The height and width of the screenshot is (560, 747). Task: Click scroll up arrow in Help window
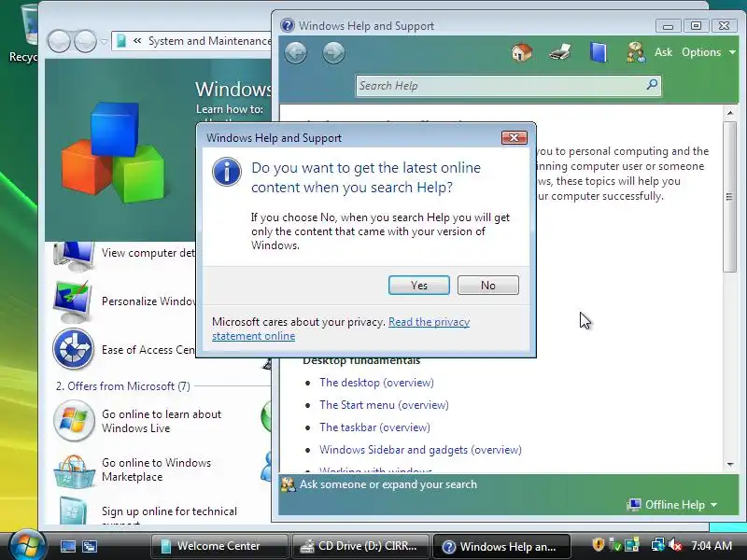pyautogui.click(x=730, y=113)
